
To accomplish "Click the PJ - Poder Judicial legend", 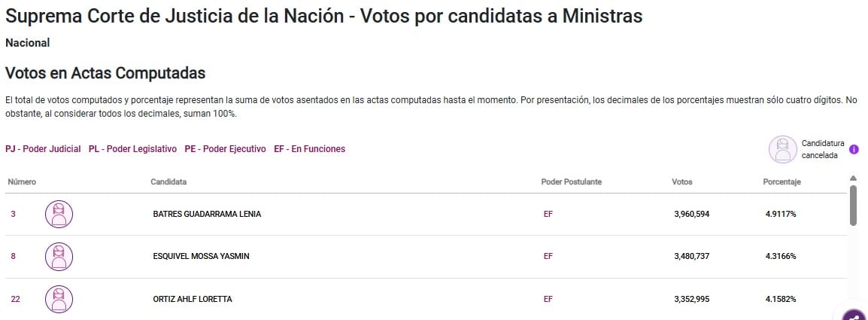I will coord(43,149).
